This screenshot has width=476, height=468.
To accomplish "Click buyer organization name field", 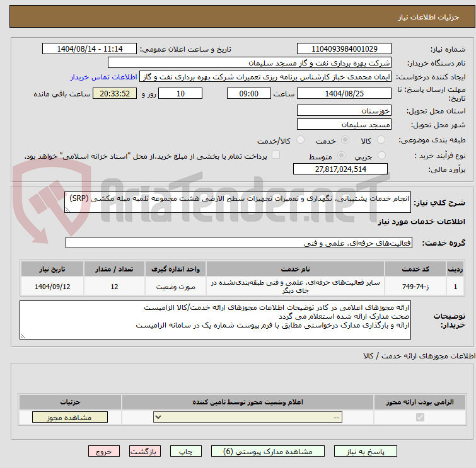I will click(x=250, y=63).
